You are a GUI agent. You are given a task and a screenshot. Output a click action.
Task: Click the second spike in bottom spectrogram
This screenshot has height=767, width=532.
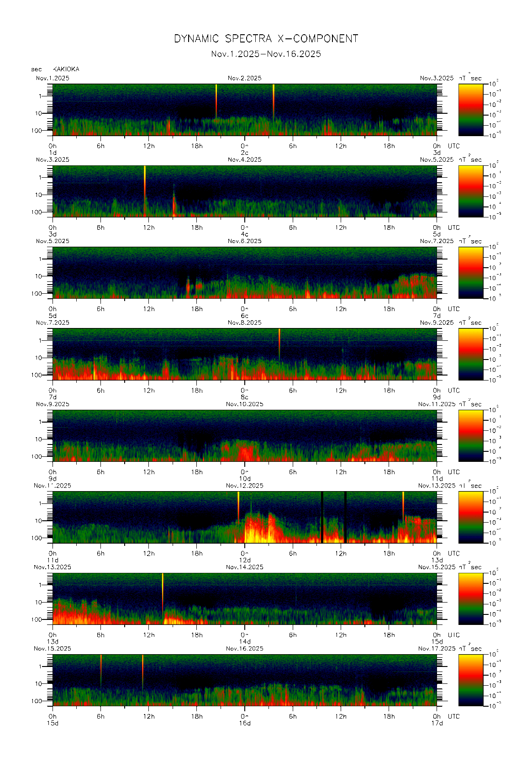click(142, 669)
